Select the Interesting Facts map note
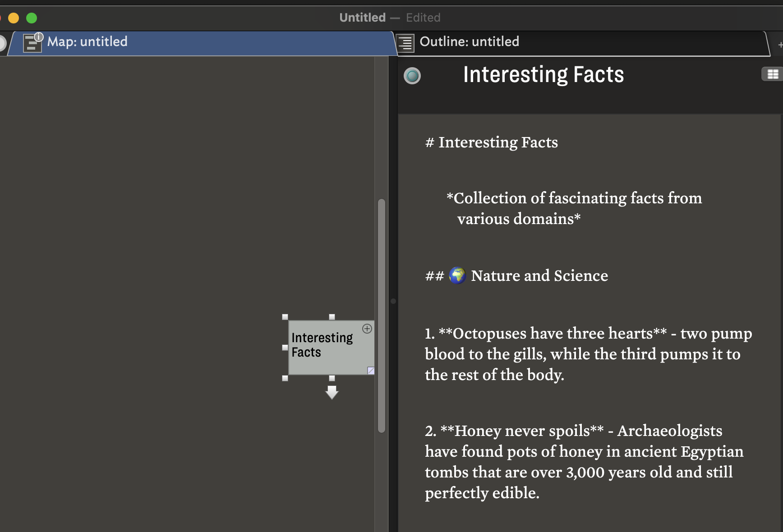This screenshot has width=783, height=532. click(x=331, y=347)
